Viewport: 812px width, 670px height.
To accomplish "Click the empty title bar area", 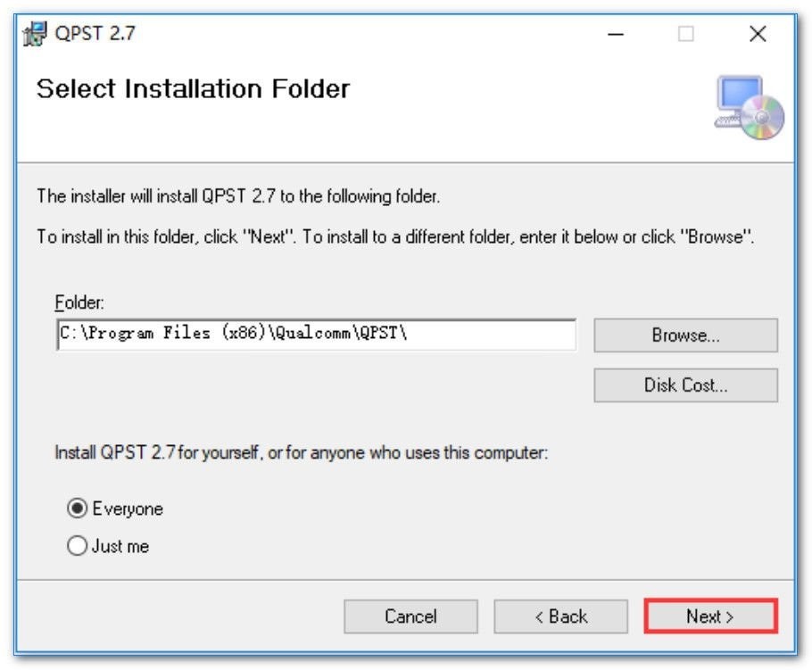I will click(x=362, y=34).
